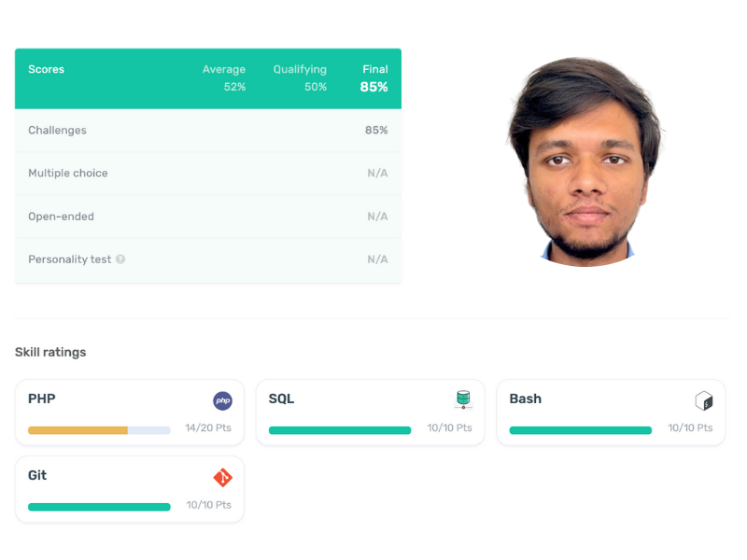The width and height of the screenshot is (747, 560).
Task: Open the candidate profile photo
Action: coord(585,161)
